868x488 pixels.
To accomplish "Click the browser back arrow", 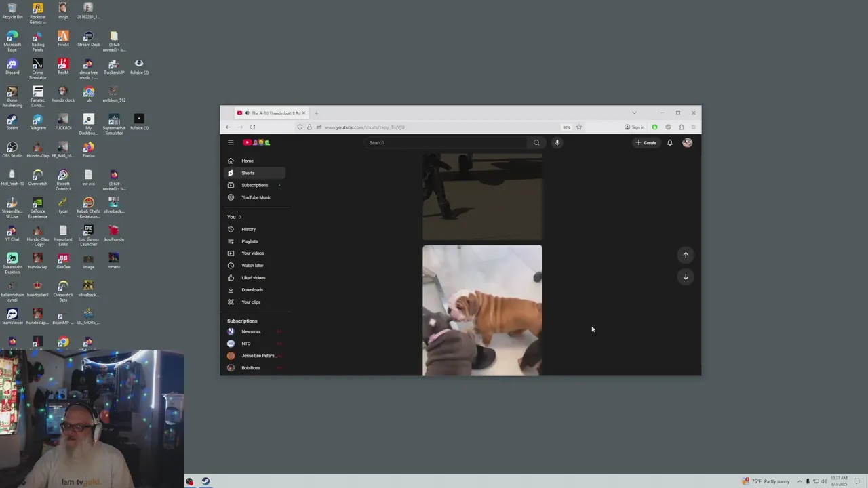I will [x=228, y=127].
